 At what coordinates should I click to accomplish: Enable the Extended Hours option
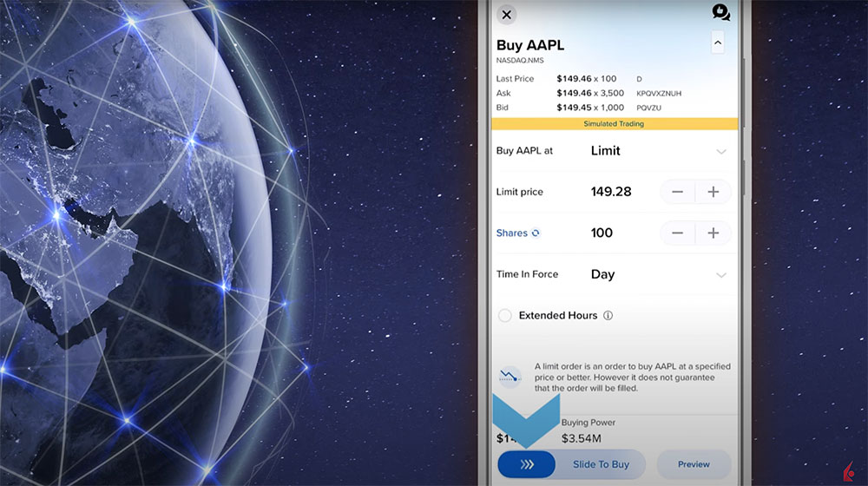pyautogui.click(x=505, y=316)
